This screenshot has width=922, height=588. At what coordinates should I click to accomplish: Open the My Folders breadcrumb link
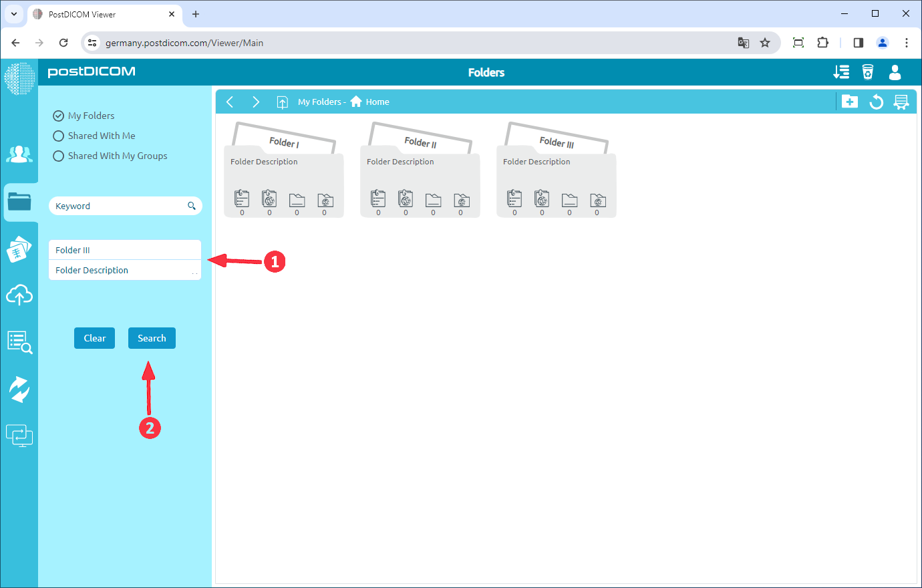click(320, 102)
